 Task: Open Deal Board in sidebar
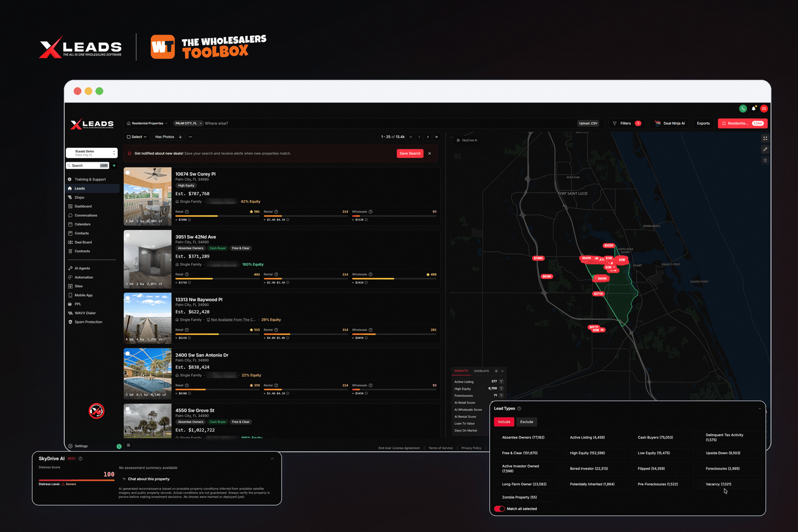83,243
